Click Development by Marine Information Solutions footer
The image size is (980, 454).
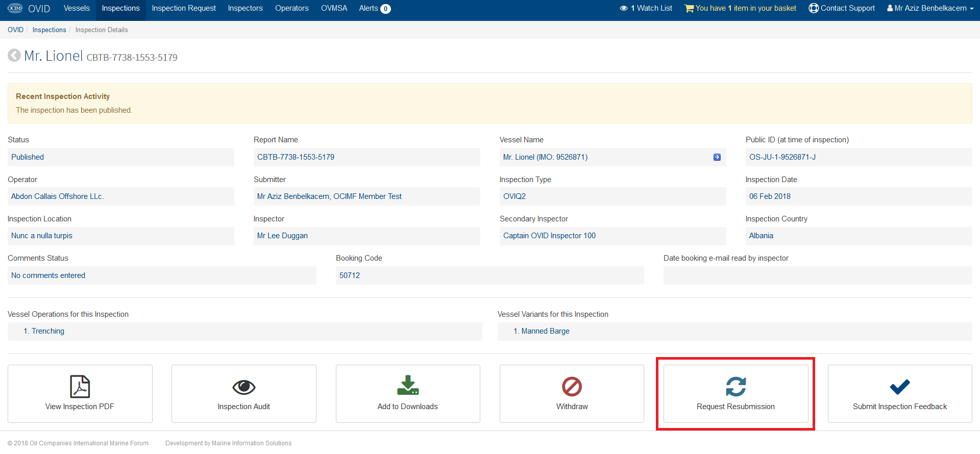tap(229, 443)
